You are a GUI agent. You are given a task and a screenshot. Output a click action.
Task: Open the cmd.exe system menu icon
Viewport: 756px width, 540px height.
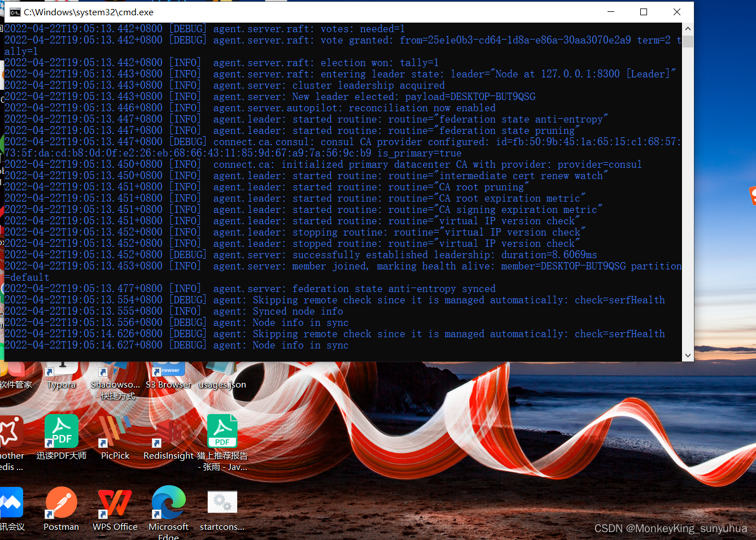click(15, 12)
